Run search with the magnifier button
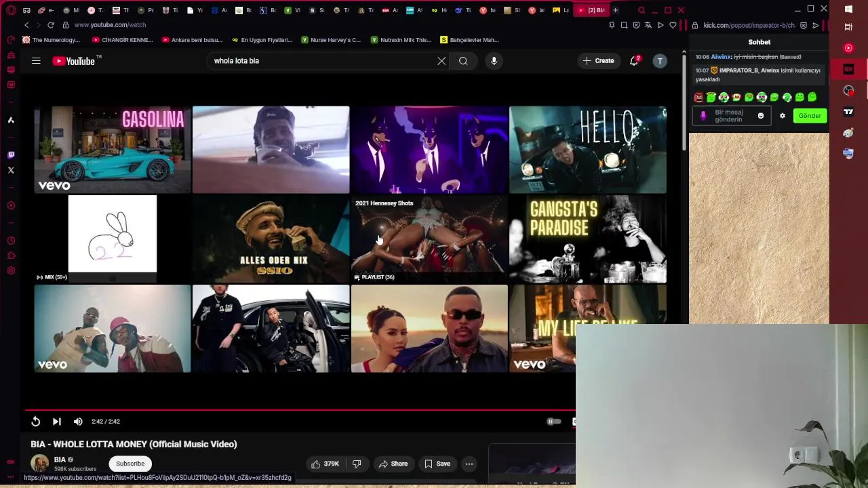This screenshot has height=488, width=868. pyautogui.click(x=463, y=61)
